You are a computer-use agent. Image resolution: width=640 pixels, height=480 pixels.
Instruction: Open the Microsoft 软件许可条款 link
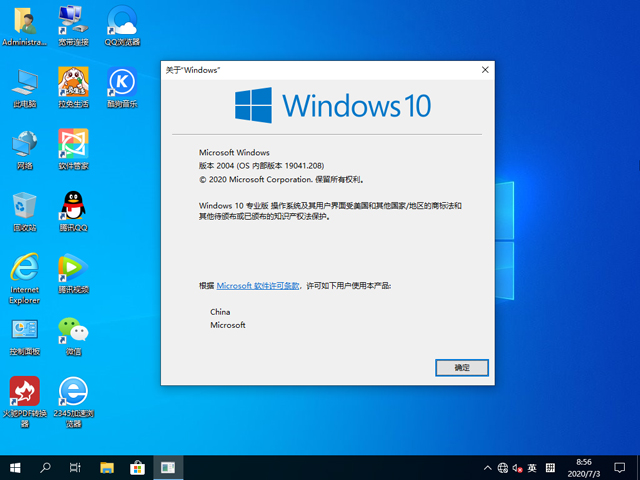pyautogui.click(x=258, y=286)
